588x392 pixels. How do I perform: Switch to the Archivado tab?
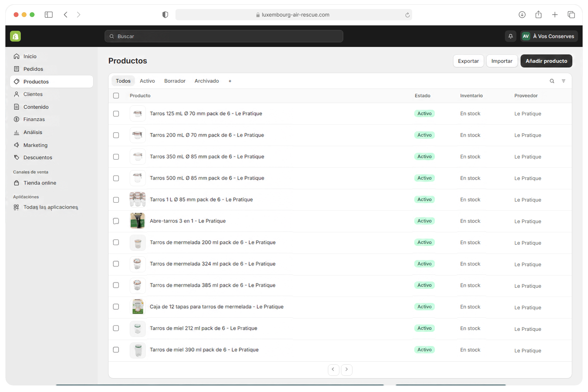click(x=207, y=81)
